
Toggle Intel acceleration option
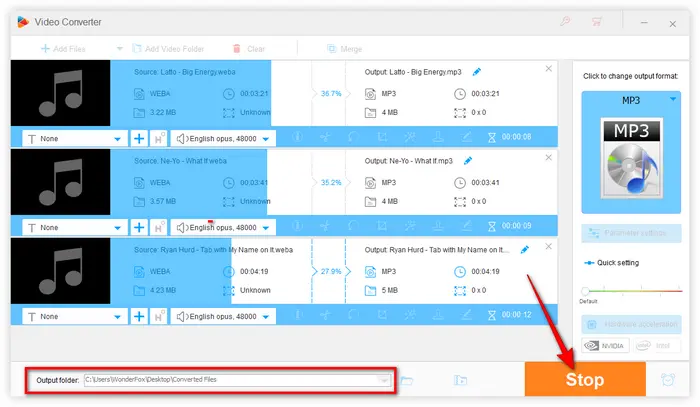(x=656, y=345)
